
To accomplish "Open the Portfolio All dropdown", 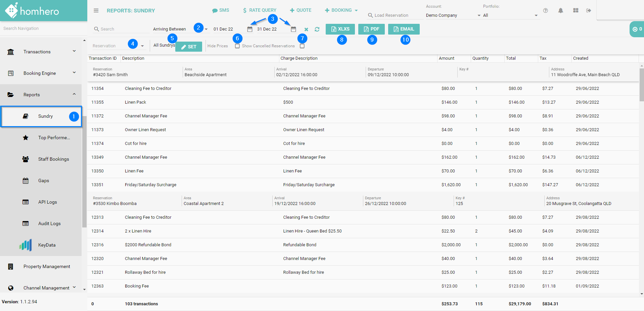I will click(510, 15).
